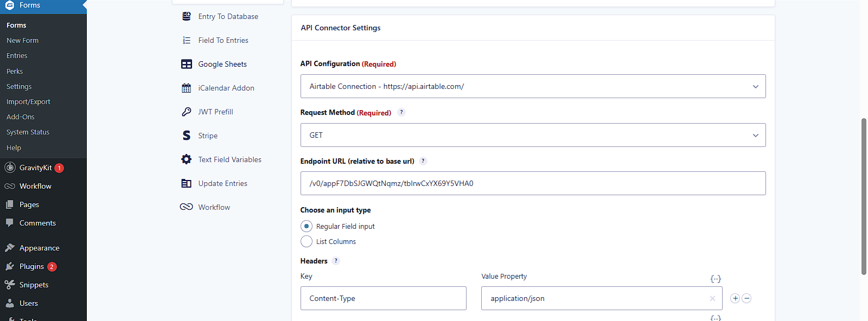Screen dimensions: 868x321
Task: Open the API Configuration dropdown
Action: (x=533, y=86)
